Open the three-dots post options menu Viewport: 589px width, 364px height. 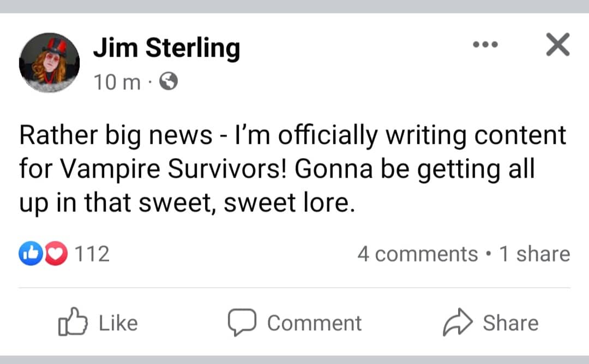(485, 45)
